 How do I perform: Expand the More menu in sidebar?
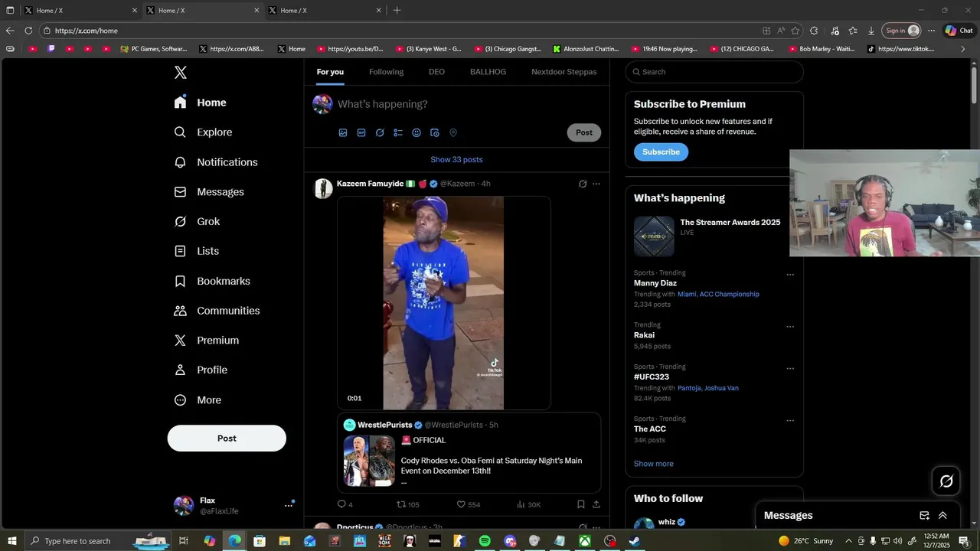(198, 400)
